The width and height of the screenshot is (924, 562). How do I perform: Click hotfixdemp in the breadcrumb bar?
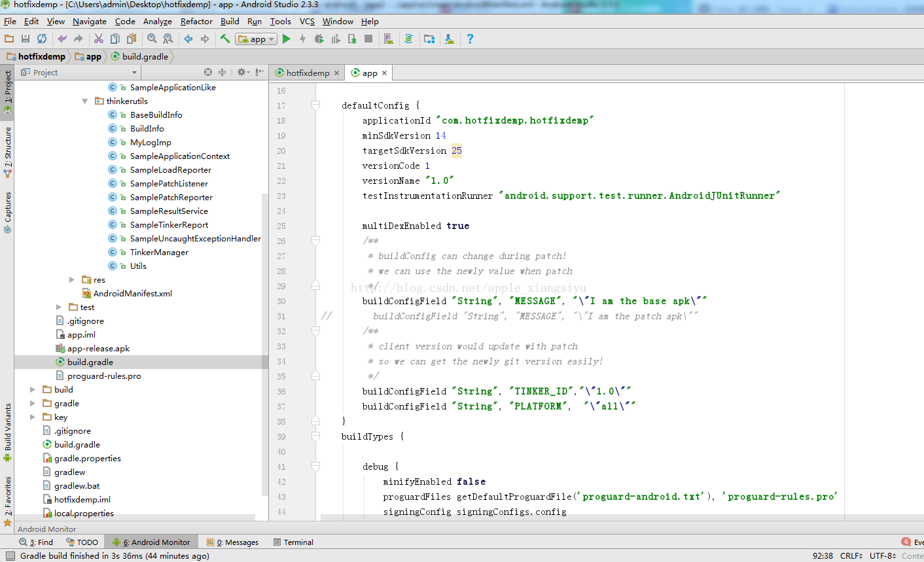point(37,57)
